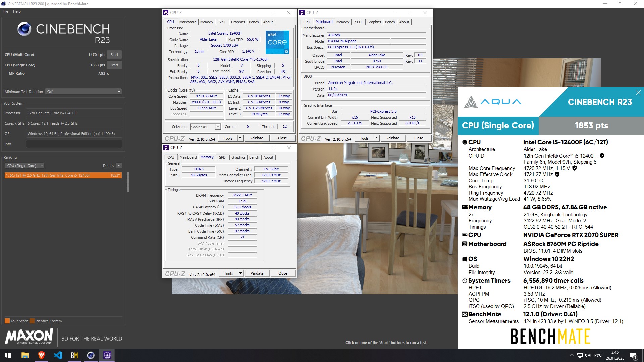Screen dimensions: 644x362
Task: Click the Processor field in Your System
Action: pyautogui.click(x=74, y=113)
